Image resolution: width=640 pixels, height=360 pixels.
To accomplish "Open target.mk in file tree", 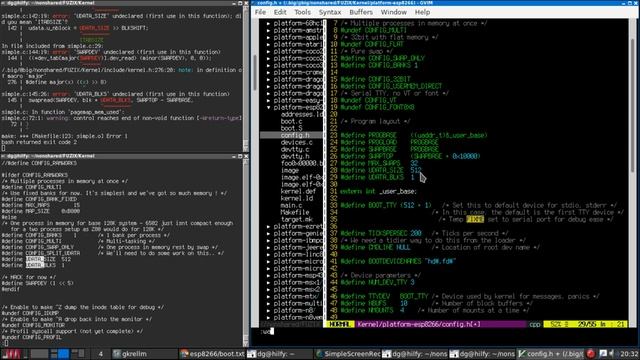I will click(297, 219).
